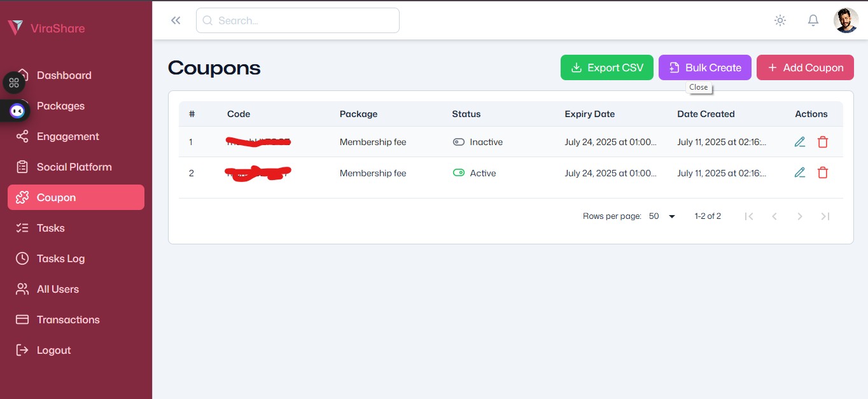The width and height of the screenshot is (868, 399).
Task: Focus the Search input field
Action: point(298,20)
